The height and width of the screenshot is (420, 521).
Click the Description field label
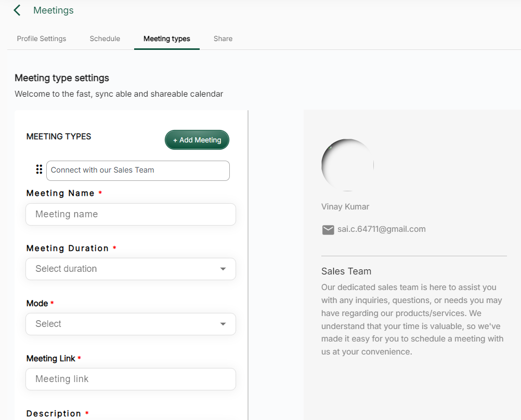(54, 414)
